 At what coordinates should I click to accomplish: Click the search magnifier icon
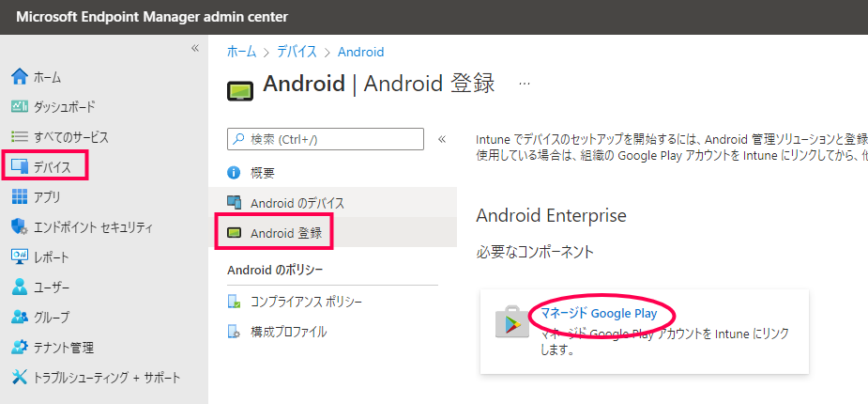(238, 139)
